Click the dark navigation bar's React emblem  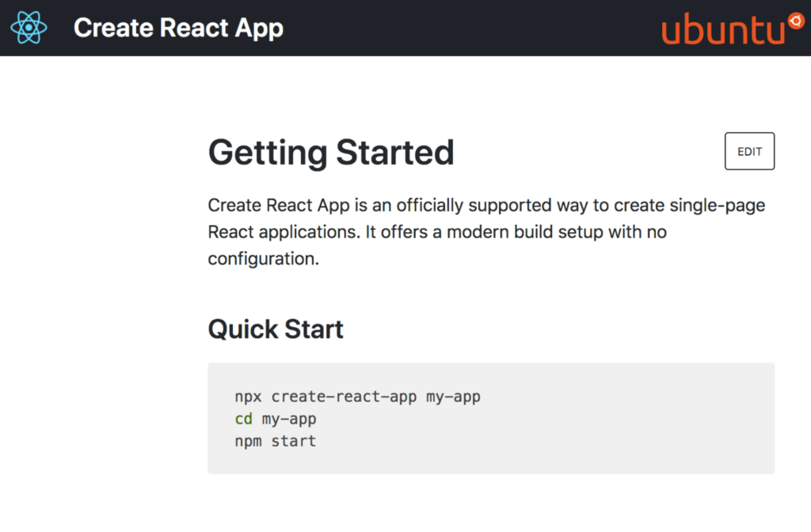[29, 28]
